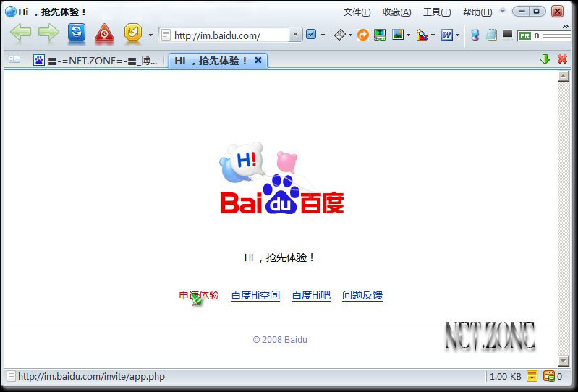578x392 pixels.
Task: Click the blue Refresh button
Action: point(77,33)
